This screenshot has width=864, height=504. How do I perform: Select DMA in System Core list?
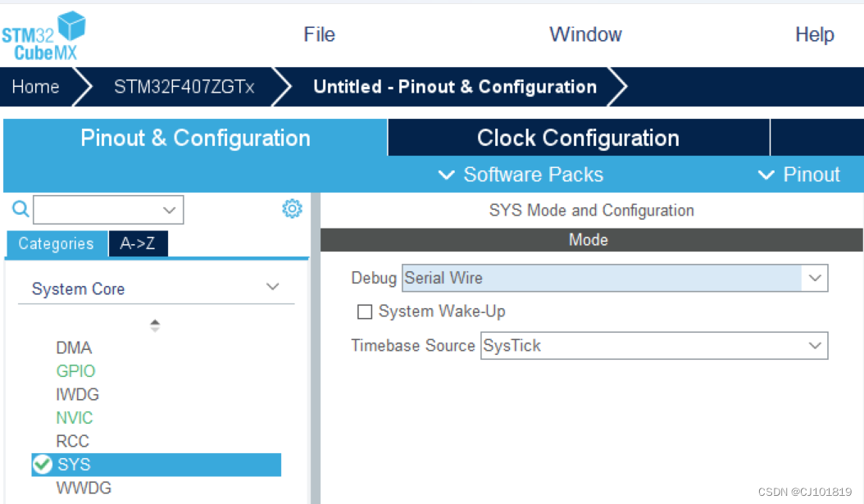[x=74, y=347]
